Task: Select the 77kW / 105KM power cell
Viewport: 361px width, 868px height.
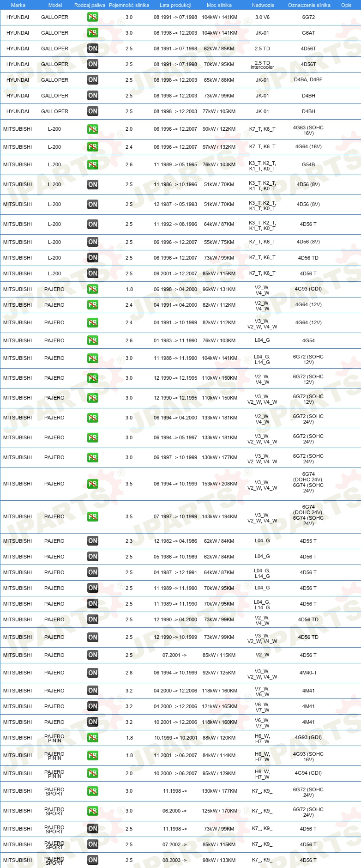Action: pos(219,111)
